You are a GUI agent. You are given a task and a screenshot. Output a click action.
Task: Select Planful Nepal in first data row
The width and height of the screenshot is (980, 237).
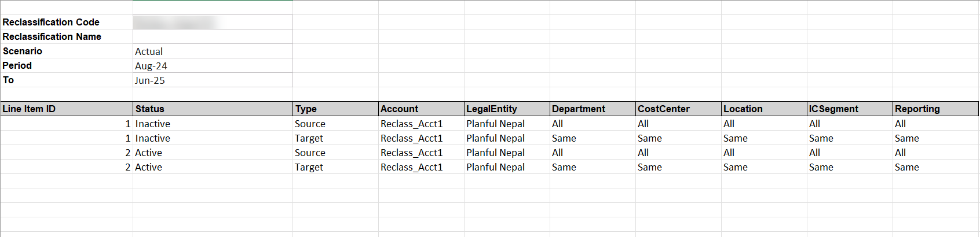507,123
